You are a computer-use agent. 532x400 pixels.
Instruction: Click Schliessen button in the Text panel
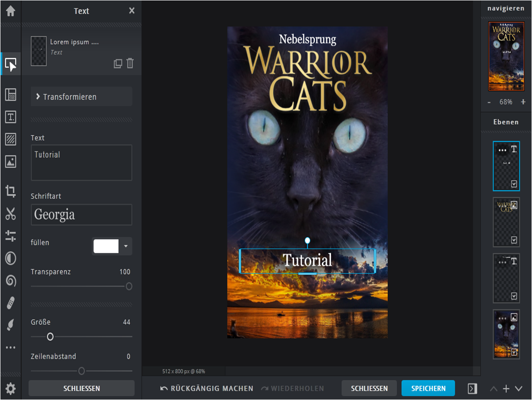click(82, 388)
